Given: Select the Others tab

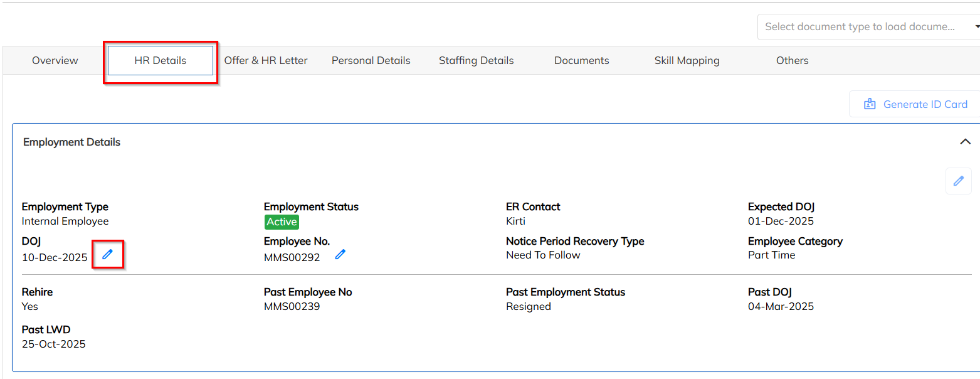Looking at the screenshot, I should [x=793, y=61].
